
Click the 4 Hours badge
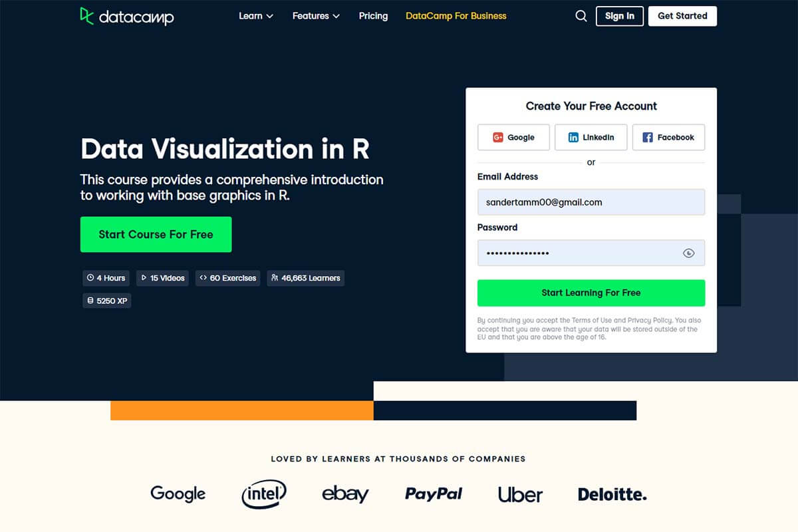106,278
